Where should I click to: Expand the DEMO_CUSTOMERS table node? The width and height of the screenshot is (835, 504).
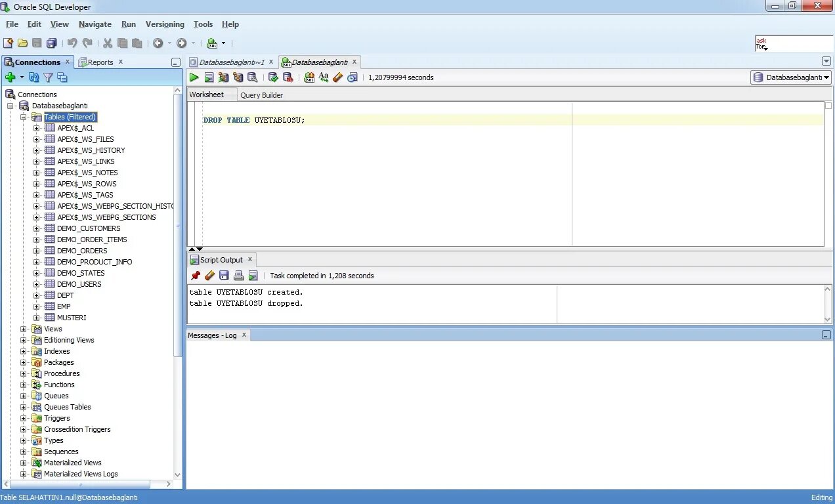(x=37, y=228)
